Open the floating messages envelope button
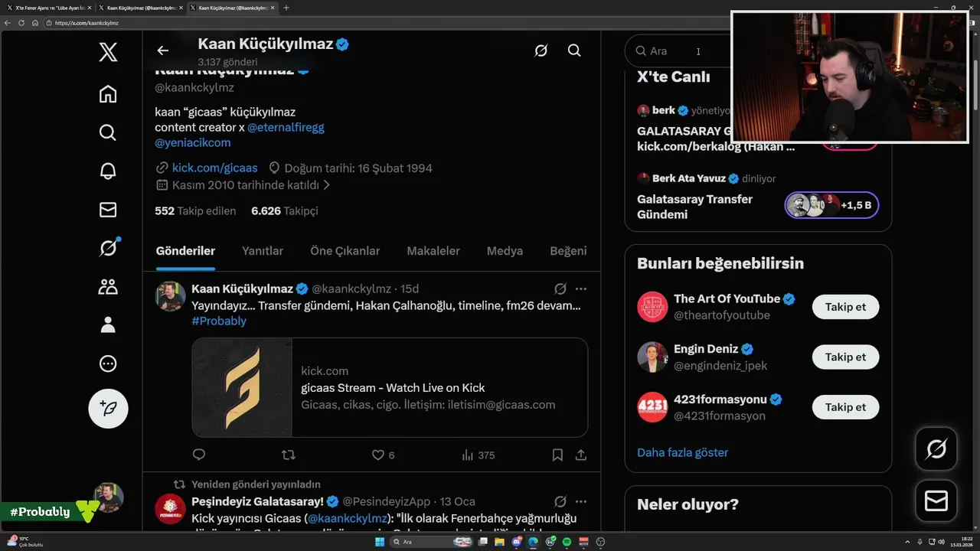The image size is (980, 551). [x=936, y=501]
